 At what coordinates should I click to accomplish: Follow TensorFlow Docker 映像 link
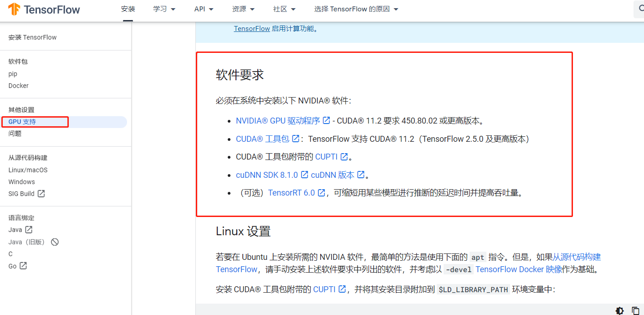(x=519, y=269)
